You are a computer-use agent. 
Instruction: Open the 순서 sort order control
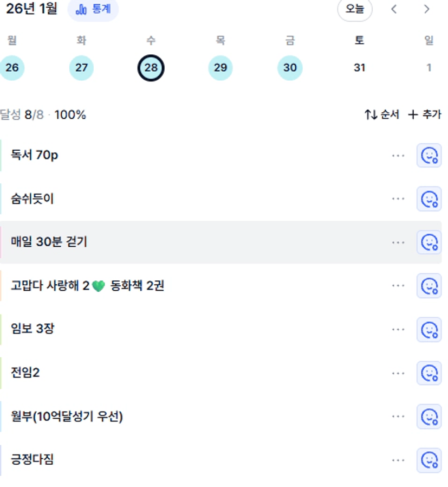(382, 114)
